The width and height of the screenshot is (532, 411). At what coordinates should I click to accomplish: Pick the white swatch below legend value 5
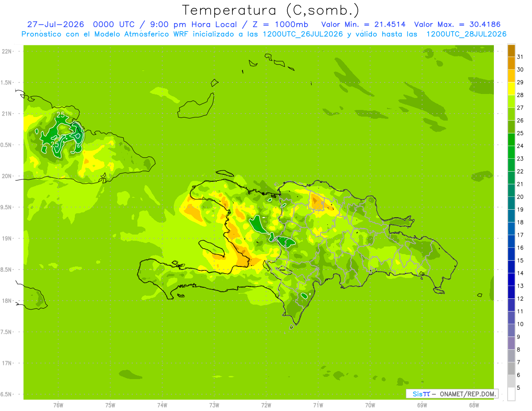coord(511,394)
